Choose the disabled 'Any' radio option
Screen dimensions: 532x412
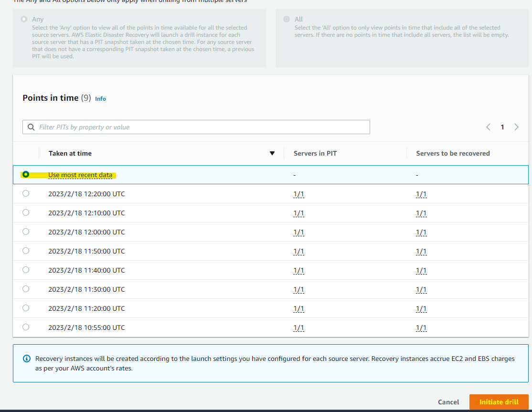pyautogui.click(x=24, y=19)
